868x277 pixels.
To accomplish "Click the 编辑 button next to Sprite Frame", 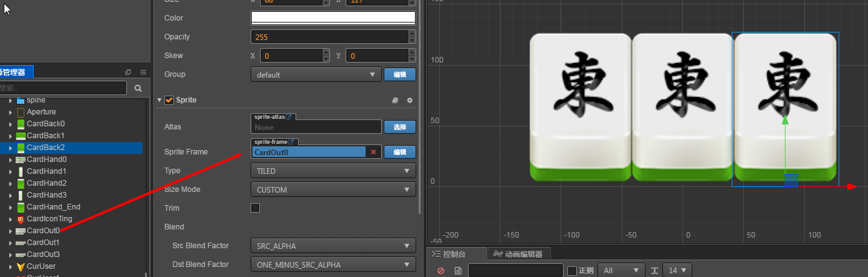I will pos(400,152).
